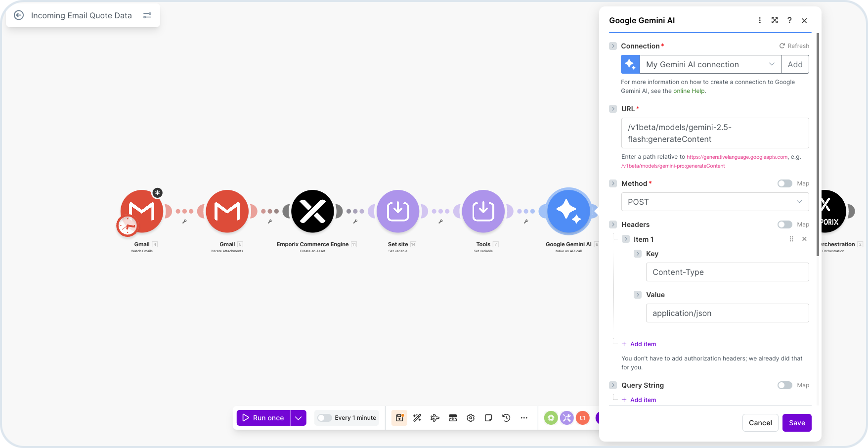Expand the Gemini panel to fullscreen
The height and width of the screenshot is (448, 868).
(x=775, y=20)
